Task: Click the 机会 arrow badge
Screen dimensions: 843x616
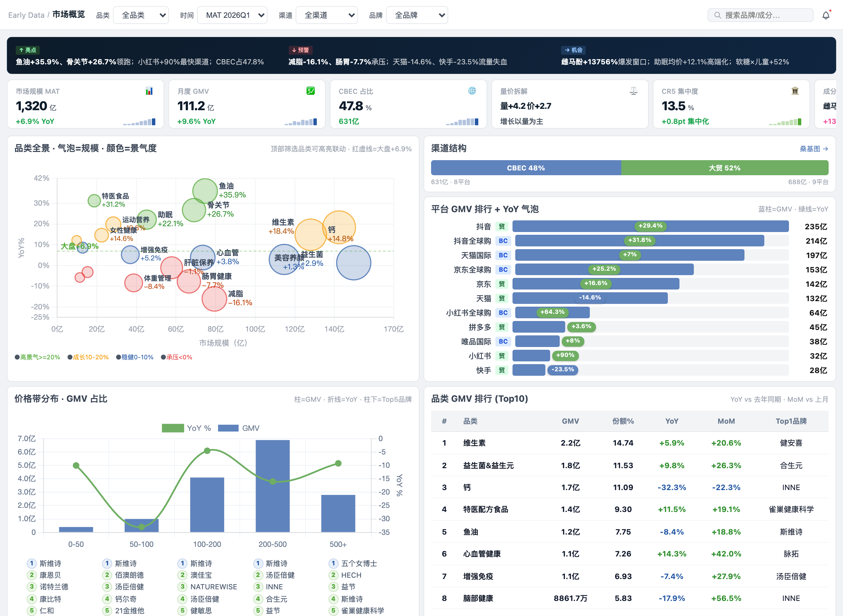Action: [x=573, y=50]
